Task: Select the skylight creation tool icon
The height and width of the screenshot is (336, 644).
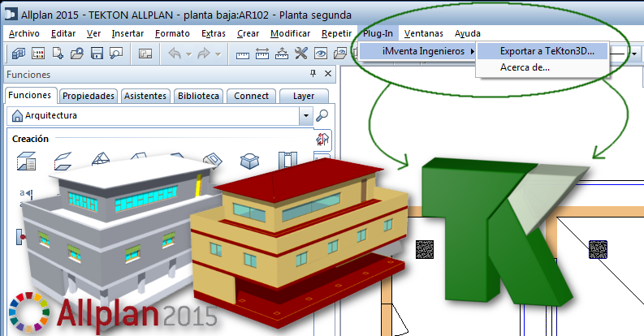Action: (213, 159)
